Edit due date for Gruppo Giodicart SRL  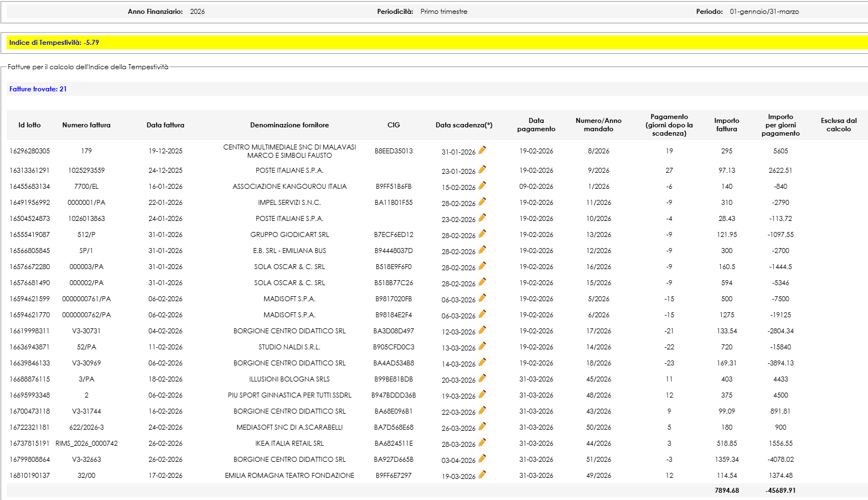point(482,234)
